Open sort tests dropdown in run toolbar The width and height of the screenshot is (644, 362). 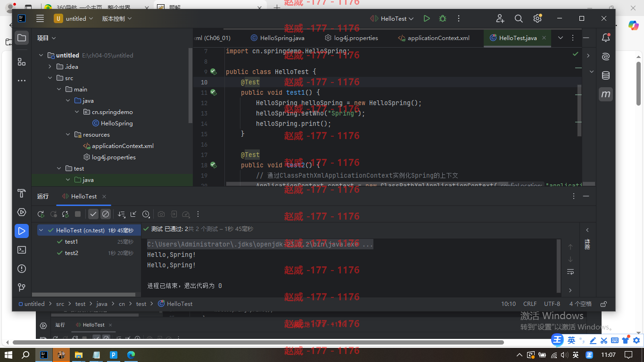[x=122, y=214]
